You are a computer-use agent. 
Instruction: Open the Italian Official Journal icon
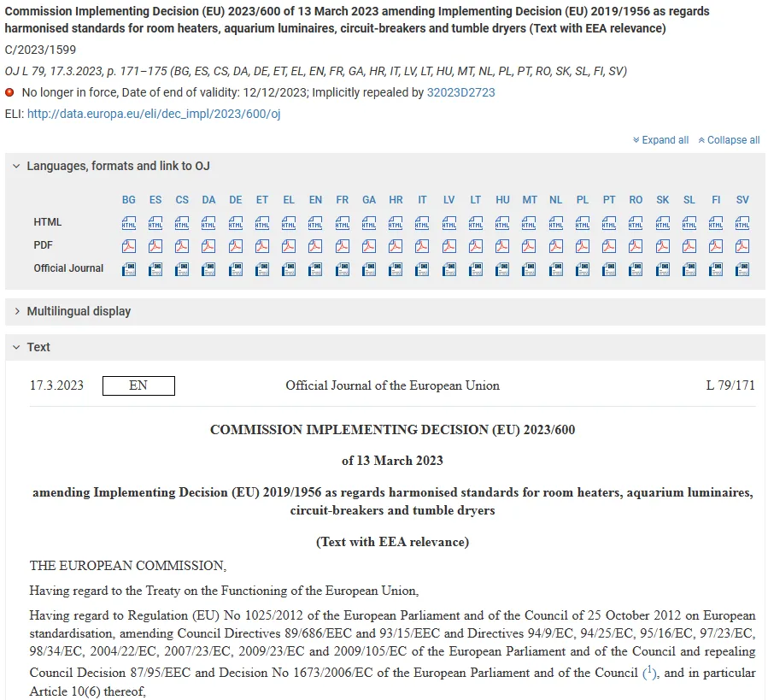click(x=422, y=268)
